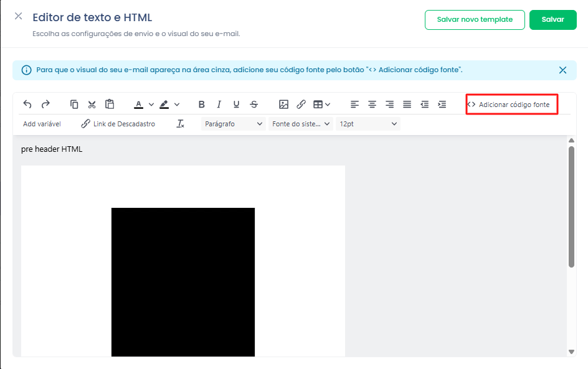Toggle bold formatting
588x369 pixels.
[201, 104]
